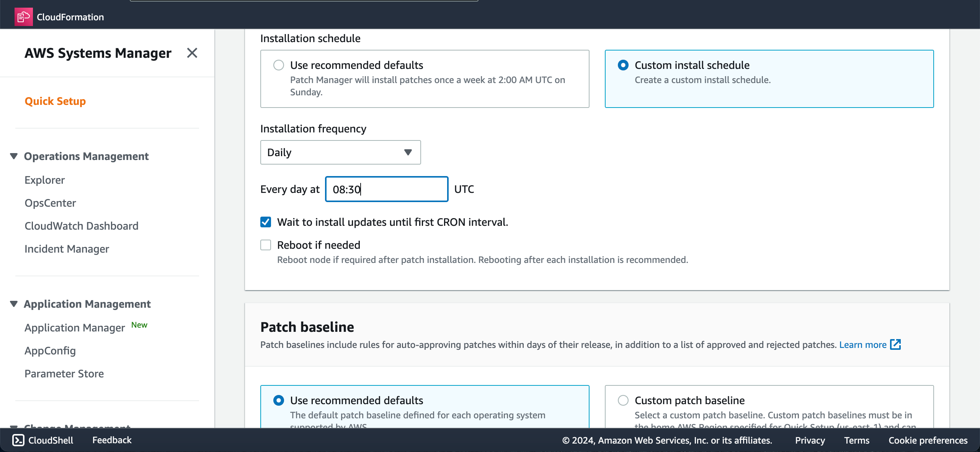
Task: Open Feedback in the footer
Action: point(112,440)
